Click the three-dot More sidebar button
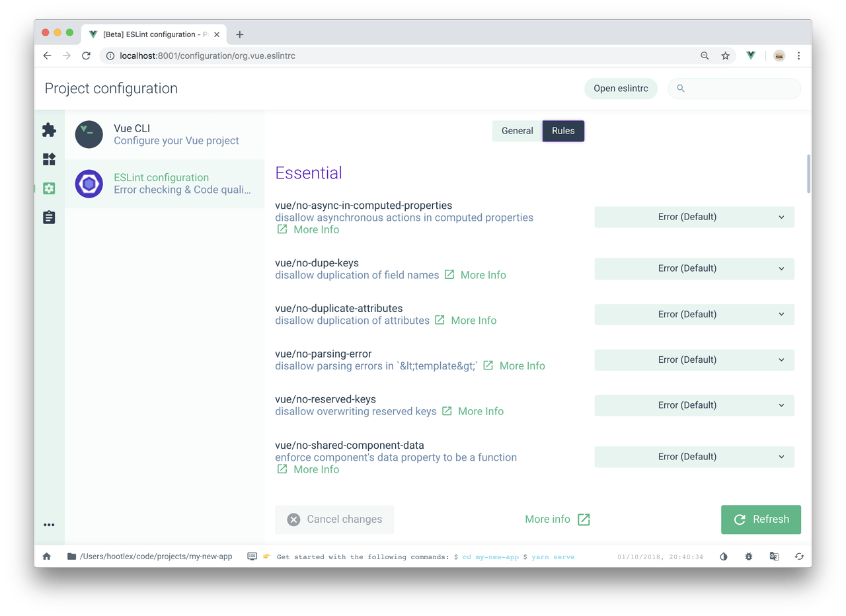Screen dimensions: 846x616 (x=49, y=525)
